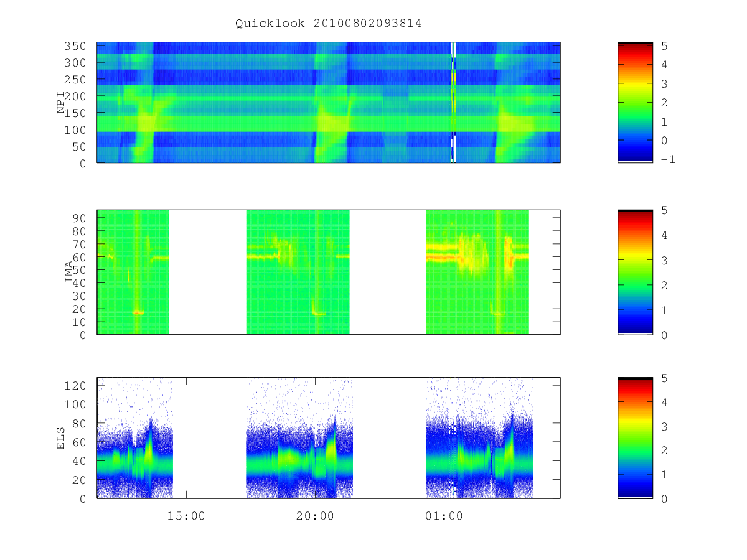Click the 01:00 time tick label
This screenshot has height=560, width=747.
(x=444, y=516)
